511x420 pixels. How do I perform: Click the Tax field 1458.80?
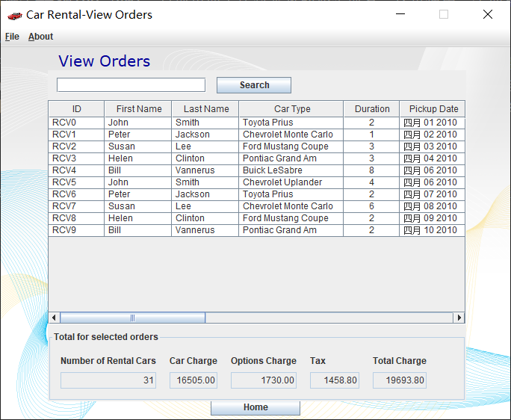[335, 380]
